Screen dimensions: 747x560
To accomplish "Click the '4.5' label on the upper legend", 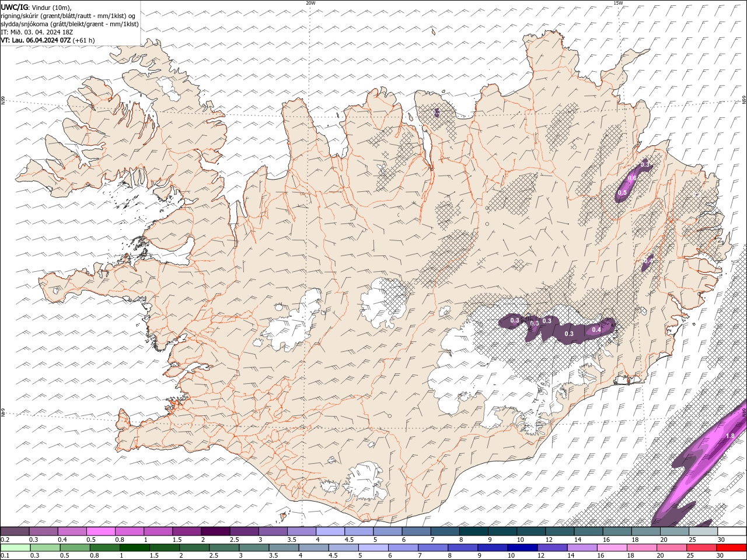I will point(349,540).
